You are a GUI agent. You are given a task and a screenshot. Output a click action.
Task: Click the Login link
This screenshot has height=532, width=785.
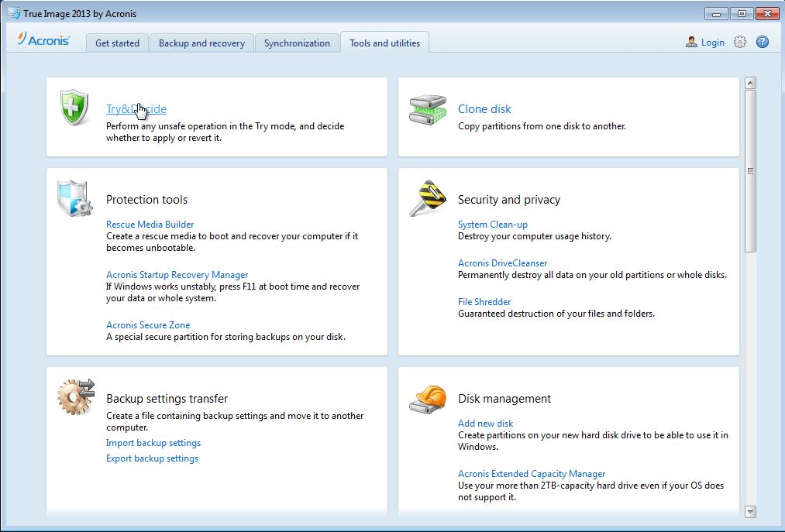coord(712,43)
